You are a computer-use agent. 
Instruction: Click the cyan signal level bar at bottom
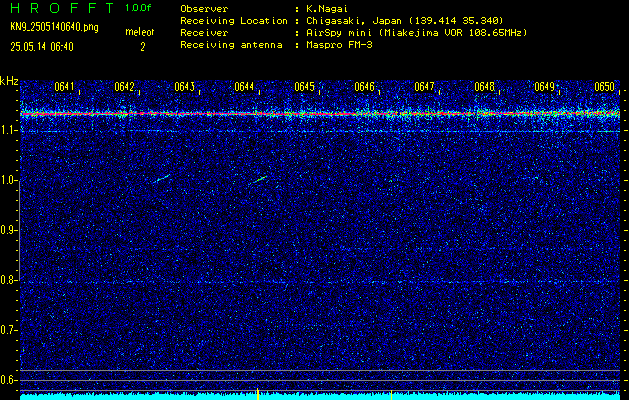[320, 397]
